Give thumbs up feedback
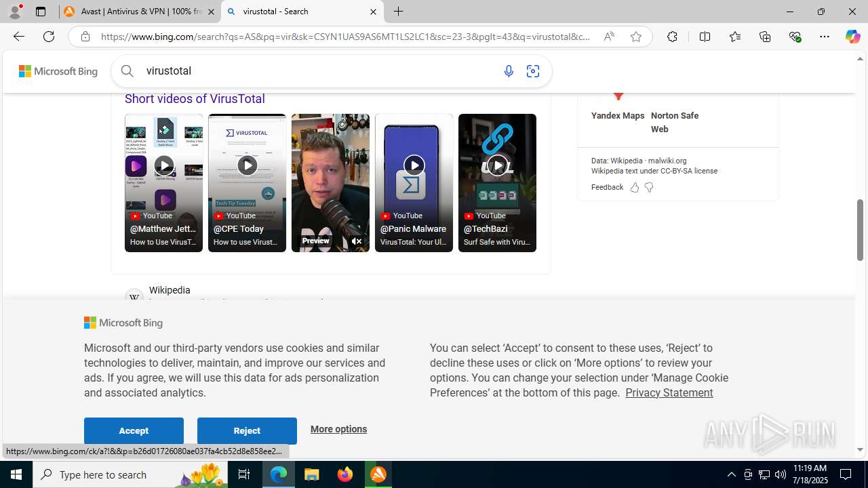This screenshot has height=488, width=868. coord(635,188)
